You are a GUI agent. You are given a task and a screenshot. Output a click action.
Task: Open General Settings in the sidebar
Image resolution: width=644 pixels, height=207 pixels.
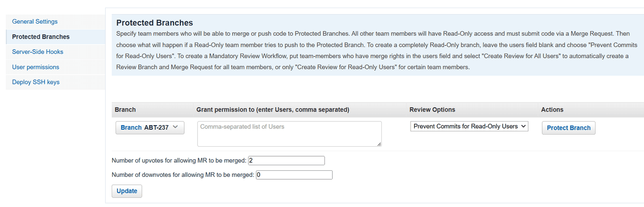(x=35, y=22)
